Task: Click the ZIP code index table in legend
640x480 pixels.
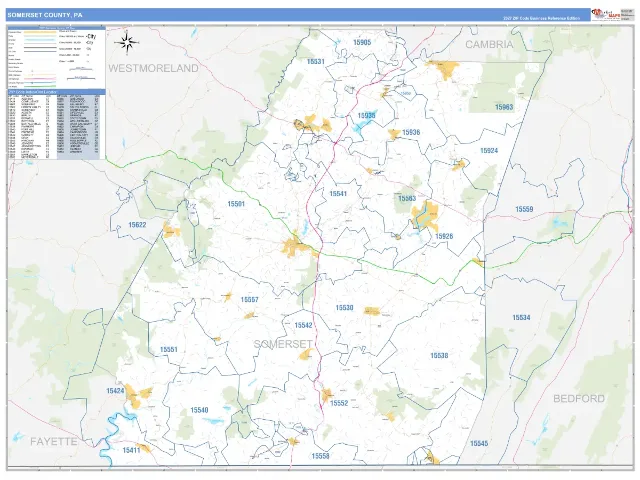Action: pos(56,125)
